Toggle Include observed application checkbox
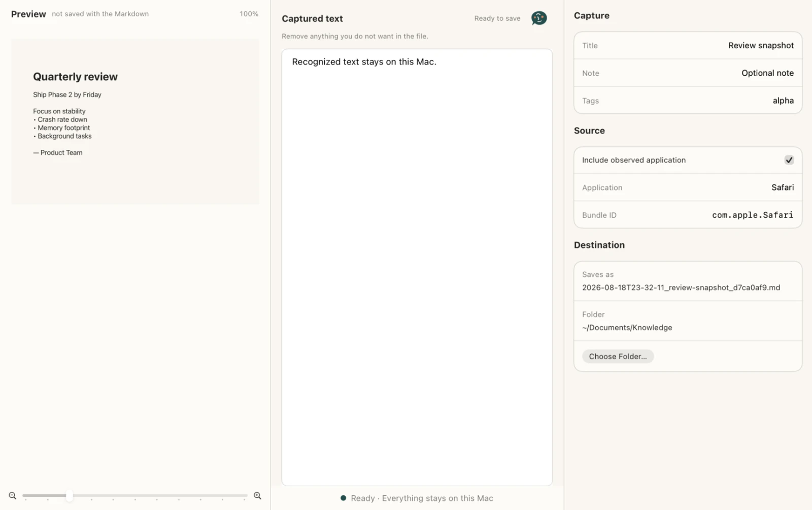 tap(789, 160)
